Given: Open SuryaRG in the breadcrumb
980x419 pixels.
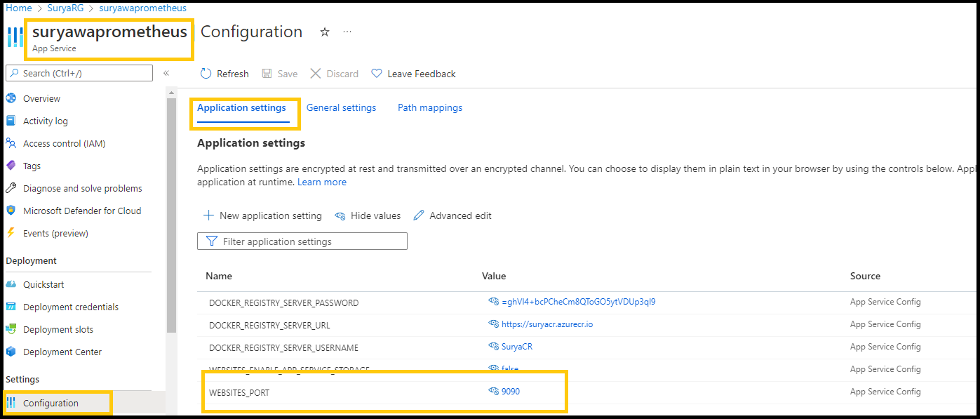Looking at the screenshot, I should click(66, 8).
